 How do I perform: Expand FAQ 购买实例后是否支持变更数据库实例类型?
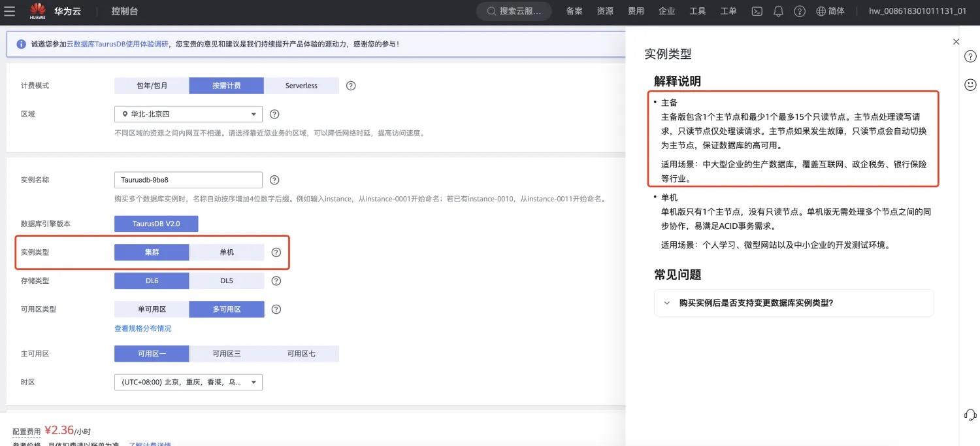[x=794, y=303]
